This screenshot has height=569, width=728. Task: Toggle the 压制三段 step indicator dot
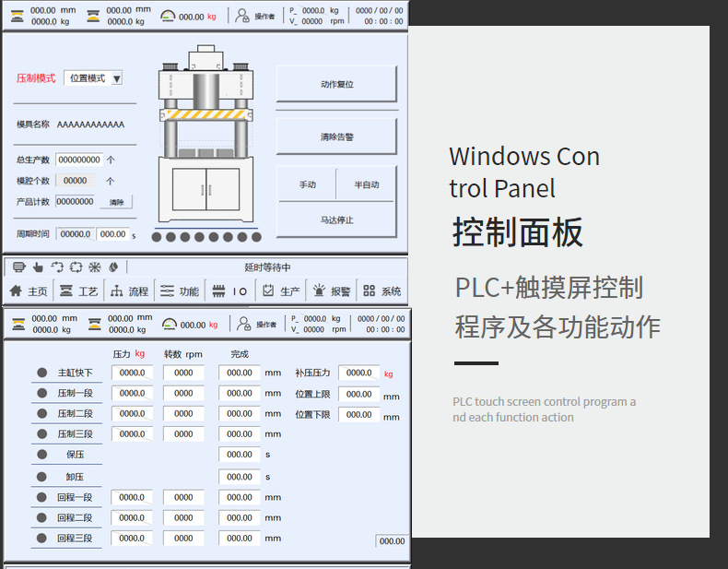(x=41, y=433)
